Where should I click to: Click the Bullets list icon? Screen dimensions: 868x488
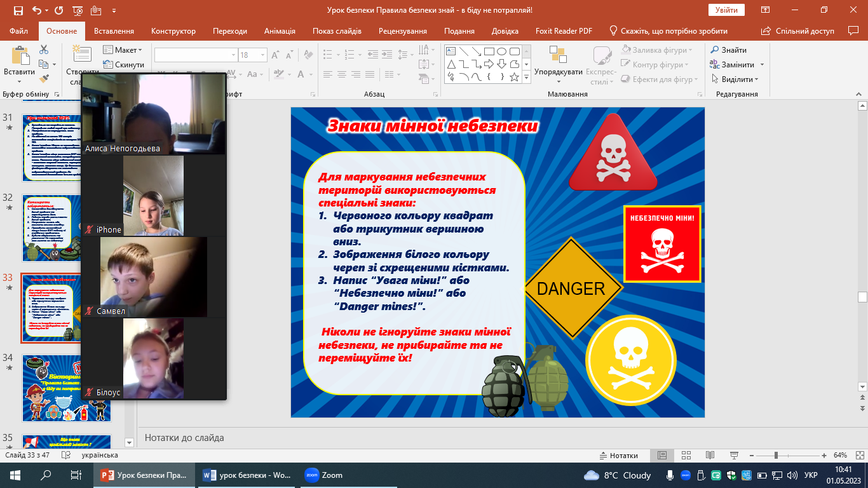(x=329, y=55)
